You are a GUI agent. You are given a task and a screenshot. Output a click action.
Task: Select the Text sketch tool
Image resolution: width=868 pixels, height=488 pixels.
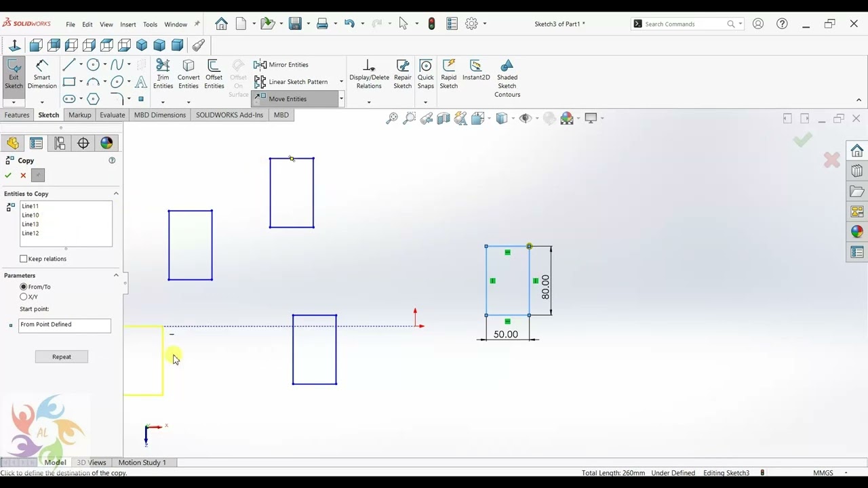[141, 82]
